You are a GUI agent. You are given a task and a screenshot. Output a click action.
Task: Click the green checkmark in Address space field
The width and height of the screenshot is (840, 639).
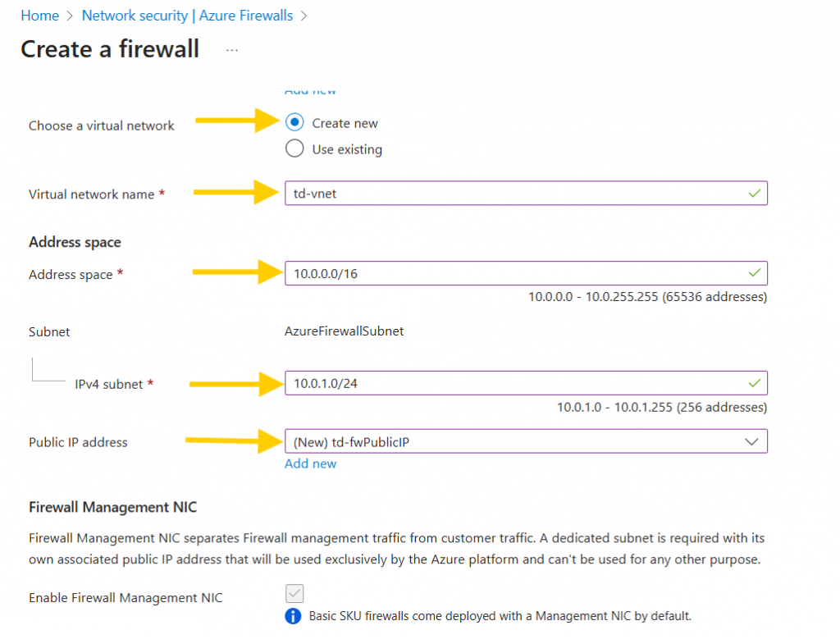point(754,272)
